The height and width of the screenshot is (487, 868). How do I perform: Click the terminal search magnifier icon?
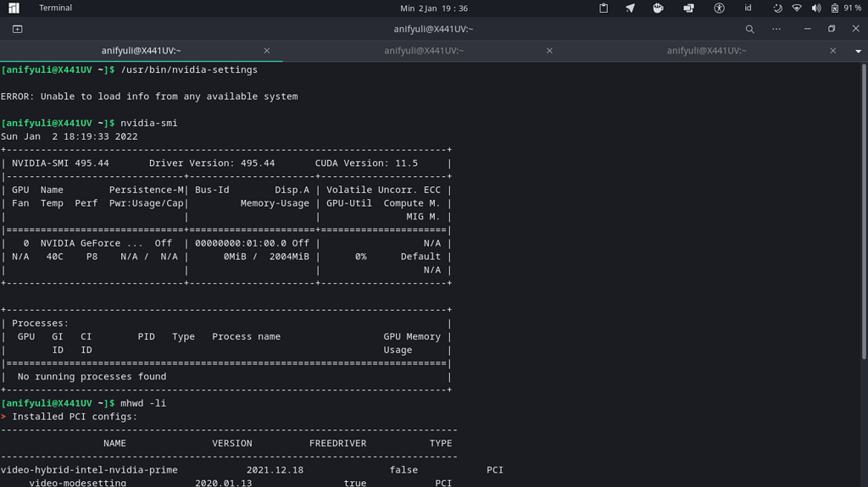749,29
